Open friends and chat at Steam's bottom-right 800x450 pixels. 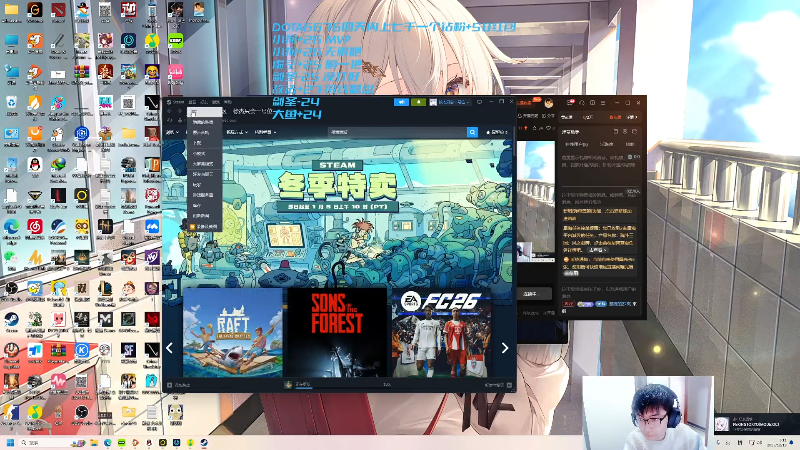[x=498, y=385]
